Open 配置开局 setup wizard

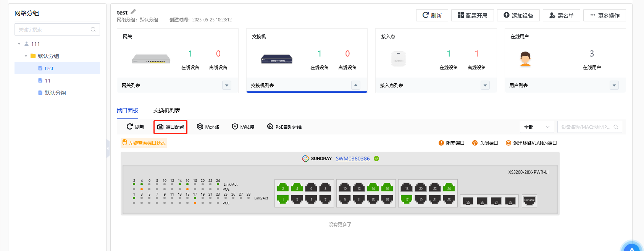pos(472,15)
